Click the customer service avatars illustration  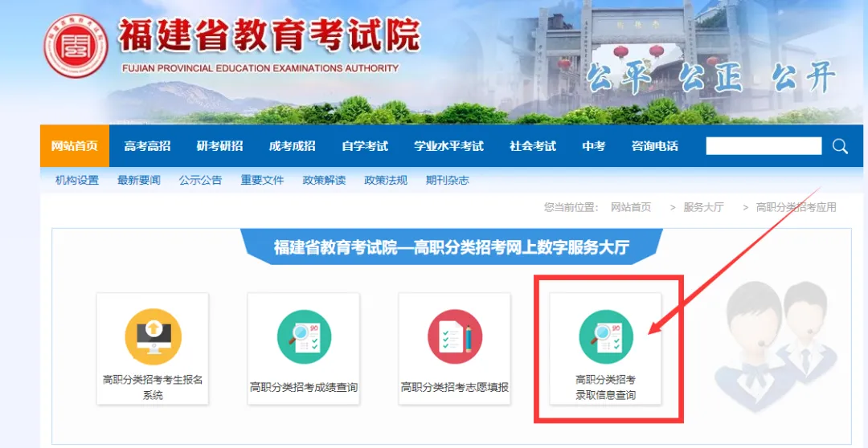(776, 345)
